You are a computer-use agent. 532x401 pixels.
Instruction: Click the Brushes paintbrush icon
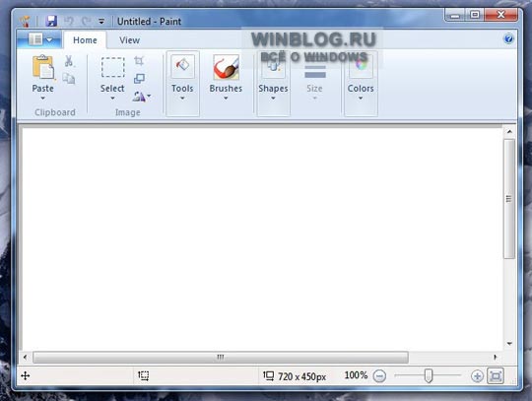tap(226, 67)
